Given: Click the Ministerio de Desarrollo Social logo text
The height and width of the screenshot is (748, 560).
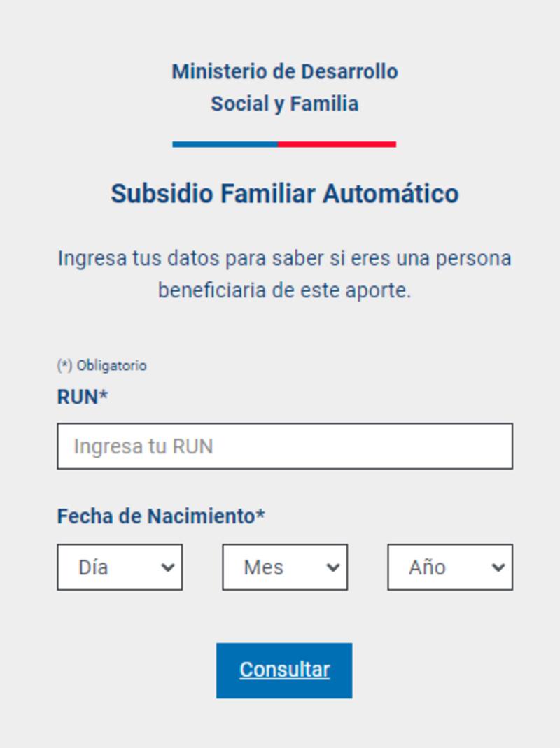Looking at the screenshot, I should coord(284,87).
